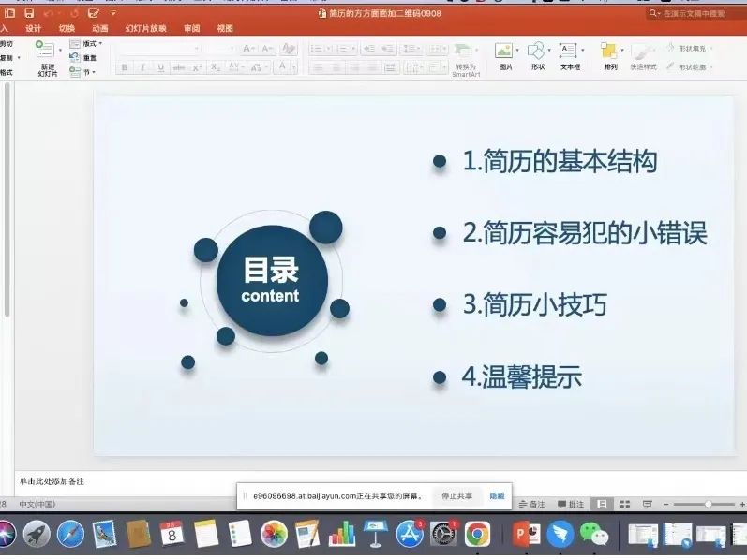This screenshot has width=747, height=560.
Task: Insert a text box with 文本框
Action: pyautogui.click(x=570, y=55)
